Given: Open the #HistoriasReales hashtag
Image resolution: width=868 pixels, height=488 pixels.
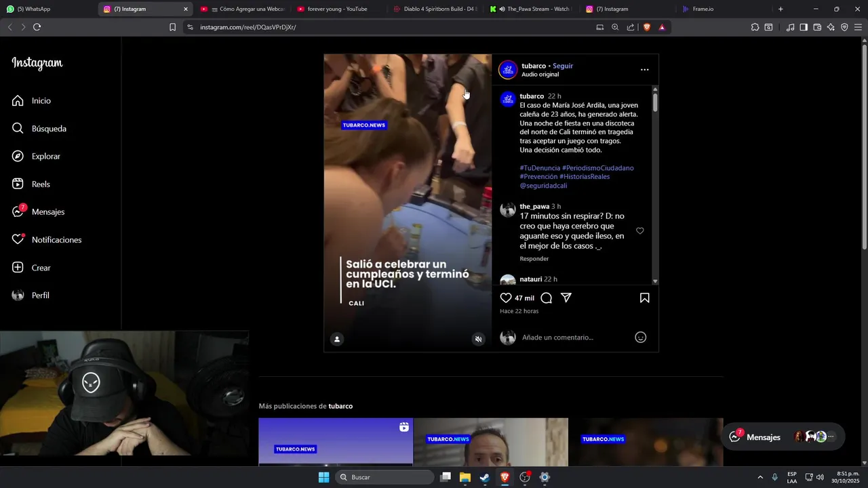Looking at the screenshot, I should click(x=585, y=176).
